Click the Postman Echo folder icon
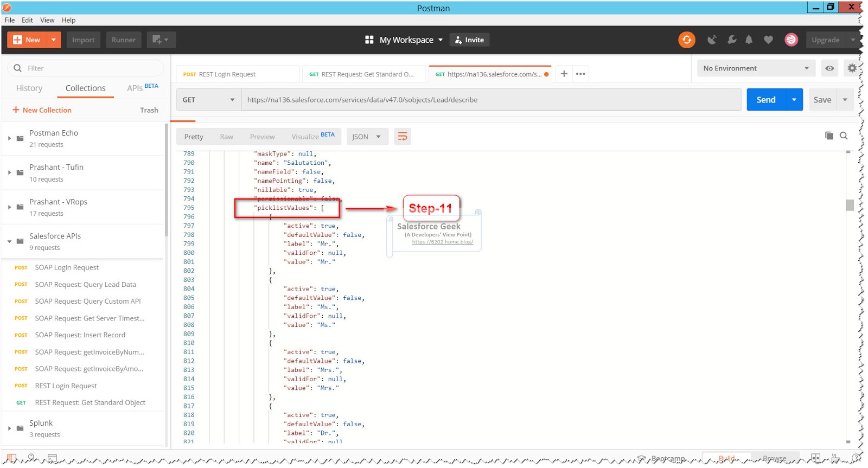 20,138
